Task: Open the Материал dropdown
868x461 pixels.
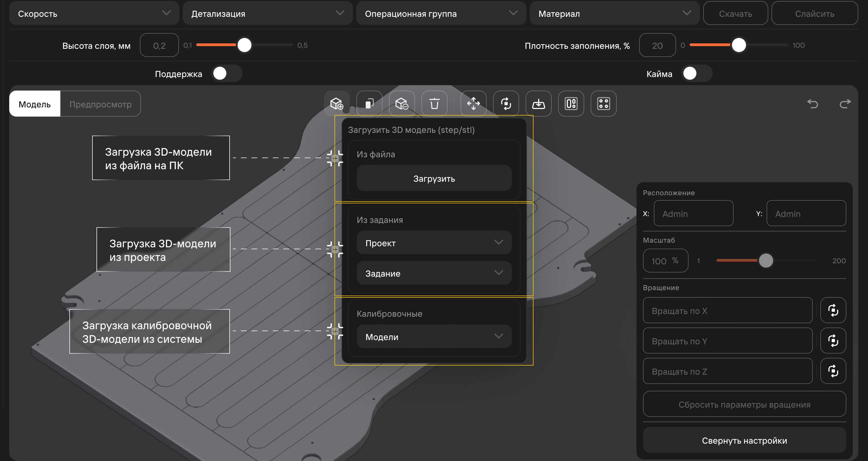Action: (x=615, y=13)
